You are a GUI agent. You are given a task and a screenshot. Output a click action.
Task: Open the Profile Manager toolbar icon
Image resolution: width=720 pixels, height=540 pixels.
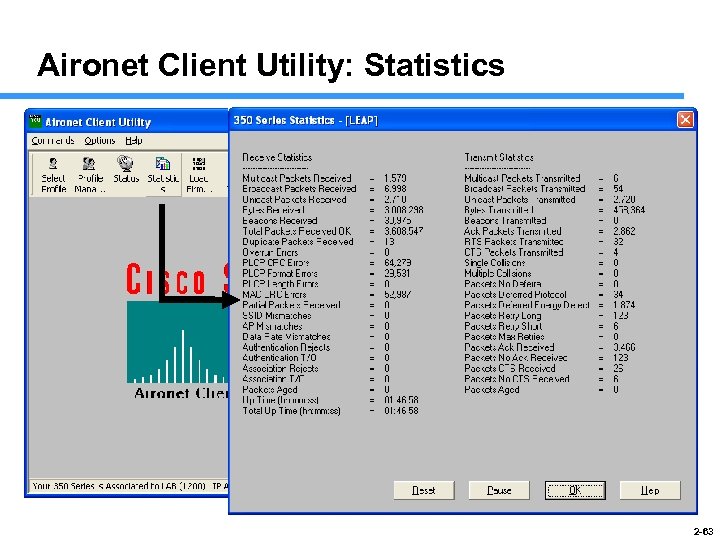(90, 174)
